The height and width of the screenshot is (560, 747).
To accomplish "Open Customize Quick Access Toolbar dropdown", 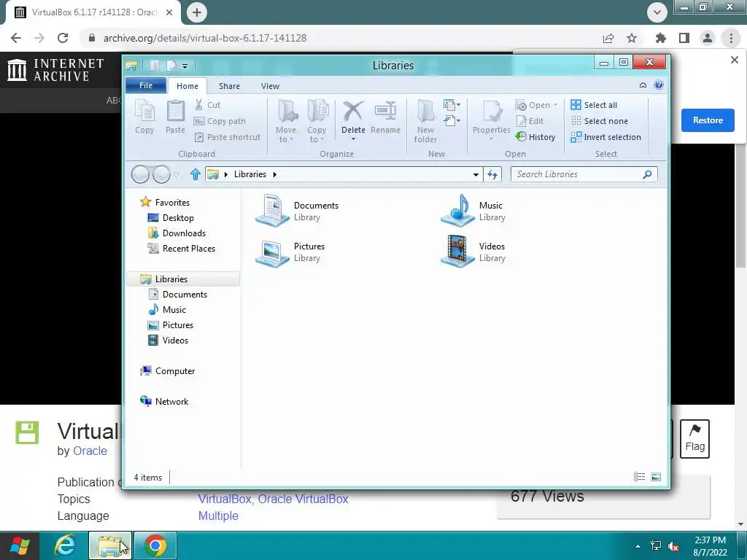I will point(185,66).
